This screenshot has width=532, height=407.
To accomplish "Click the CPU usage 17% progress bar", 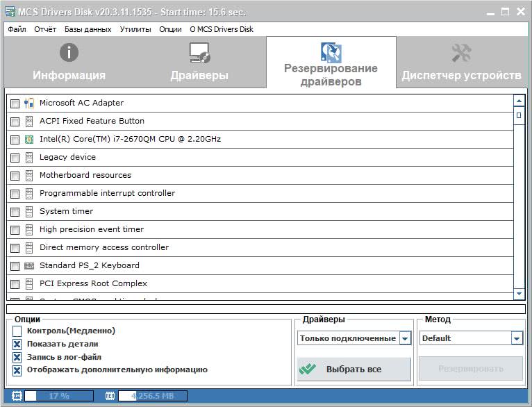I will point(59,396).
